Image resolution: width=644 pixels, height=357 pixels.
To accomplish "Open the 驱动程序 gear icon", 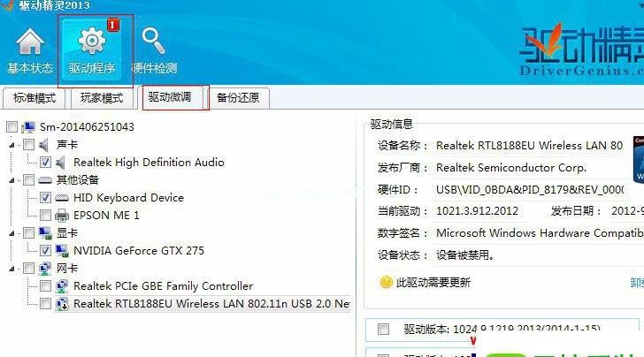I will 92,41.
